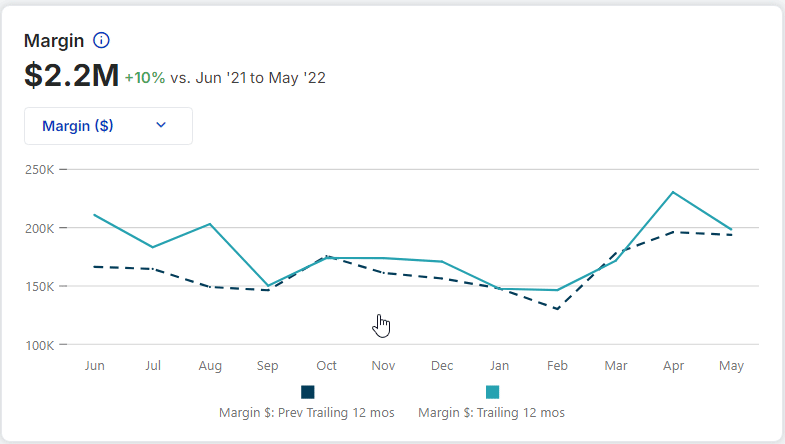Click the April peak on teal line
This screenshot has height=444, width=785.
(x=673, y=192)
